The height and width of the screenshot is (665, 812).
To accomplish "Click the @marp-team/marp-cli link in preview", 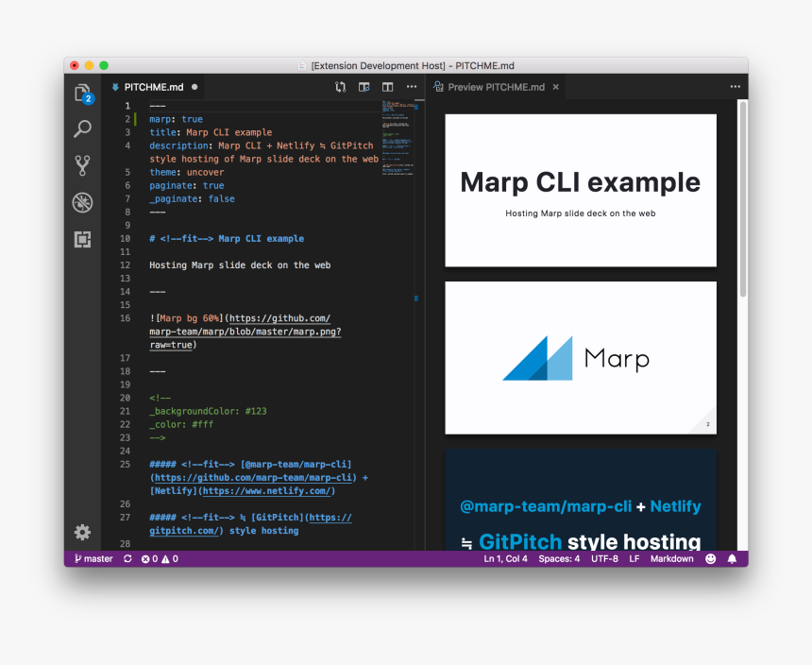I will point(546,506).
